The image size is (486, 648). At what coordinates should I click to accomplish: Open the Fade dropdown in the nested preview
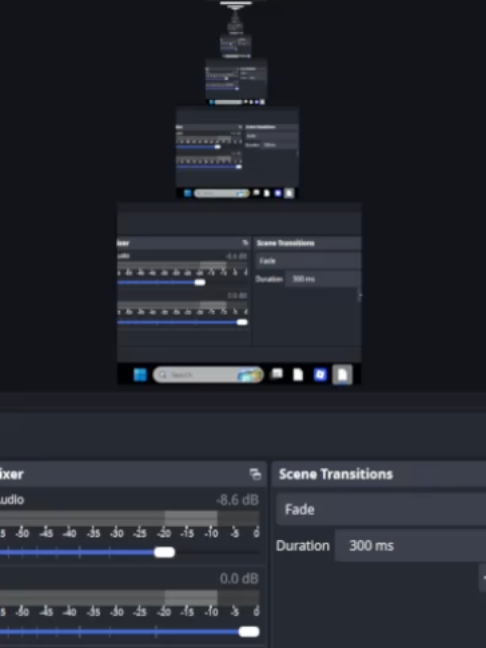(x=308, y=261)
